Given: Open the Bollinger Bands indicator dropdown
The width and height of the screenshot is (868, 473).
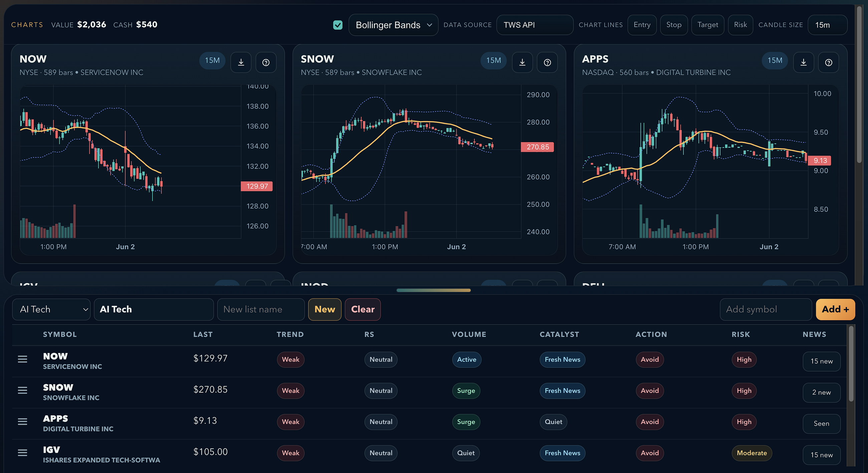Looking at the screenshot, I should point(393,25).
